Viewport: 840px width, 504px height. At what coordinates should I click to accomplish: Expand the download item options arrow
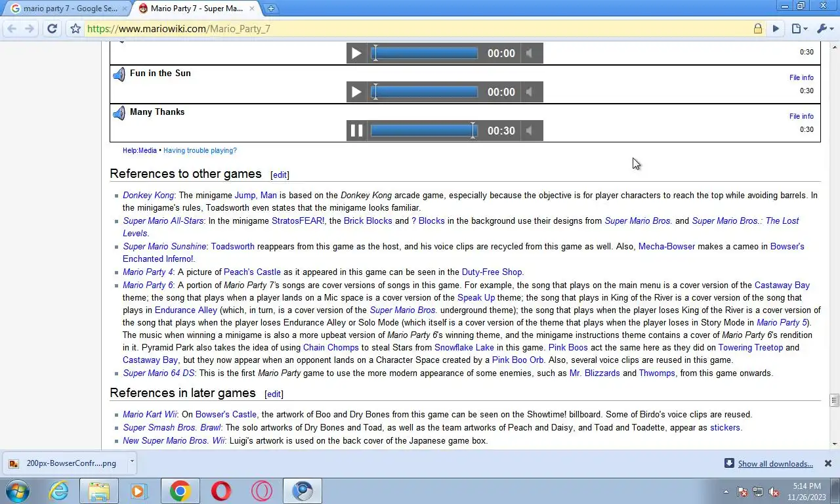(132, 461)
